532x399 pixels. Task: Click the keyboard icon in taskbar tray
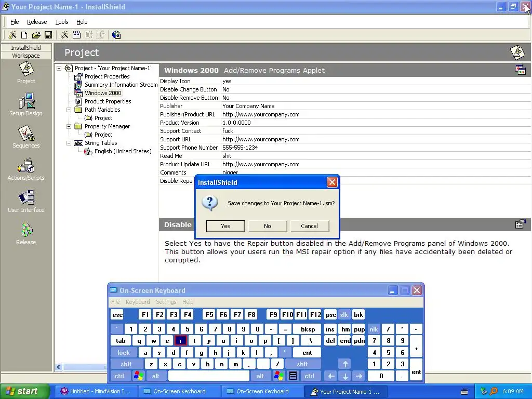[464, 392]
